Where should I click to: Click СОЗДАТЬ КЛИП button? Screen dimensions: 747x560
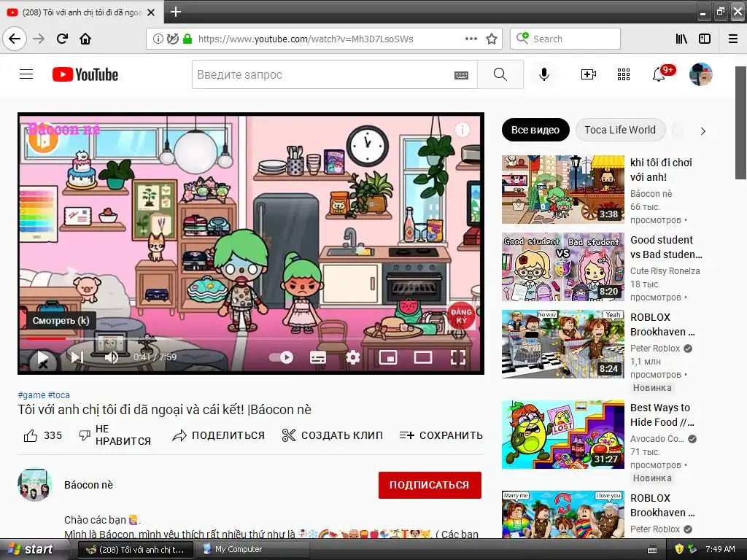(x=332, y=435)
